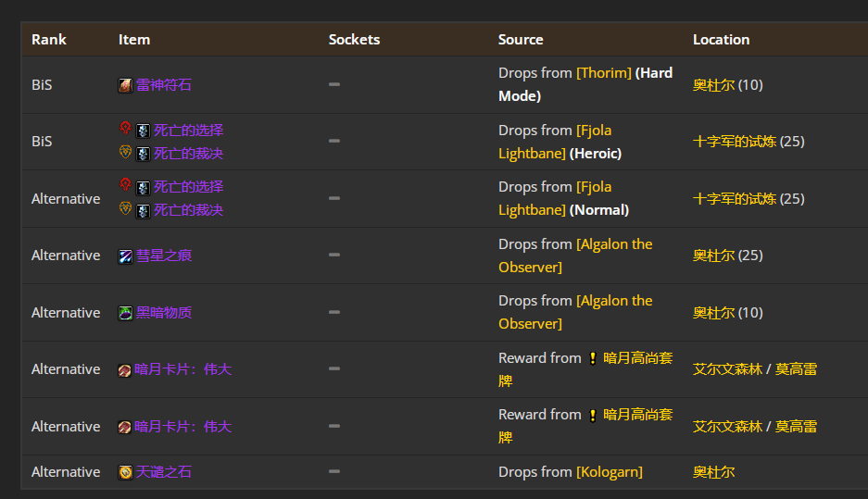The height and width of the screenshot is (499, 868).
Task: Click the Sockets column header
Action: (x=354, y=40)
